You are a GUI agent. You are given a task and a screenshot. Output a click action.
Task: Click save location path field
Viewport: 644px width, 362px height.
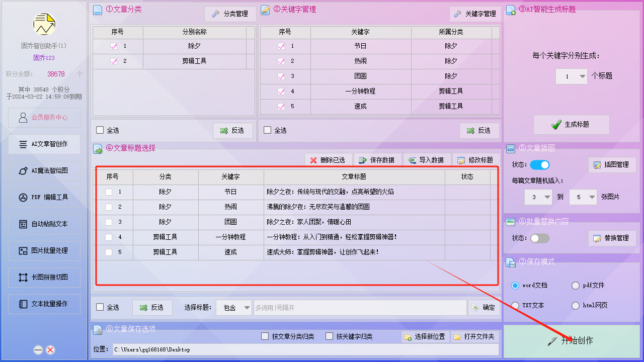point(305,349)
